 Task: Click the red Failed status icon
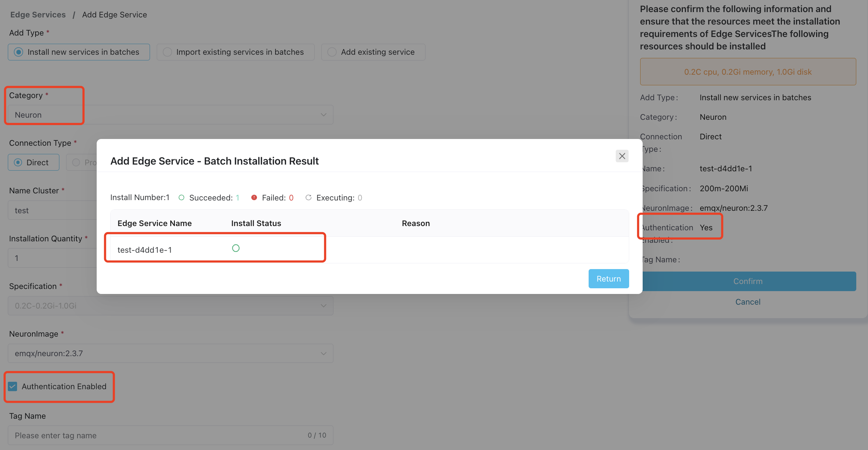point(254,198)
